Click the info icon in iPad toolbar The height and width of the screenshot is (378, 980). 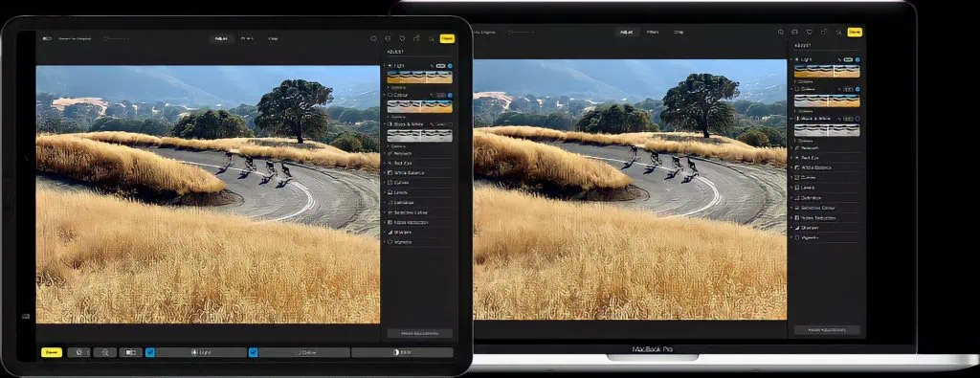(x=374, y=38)
